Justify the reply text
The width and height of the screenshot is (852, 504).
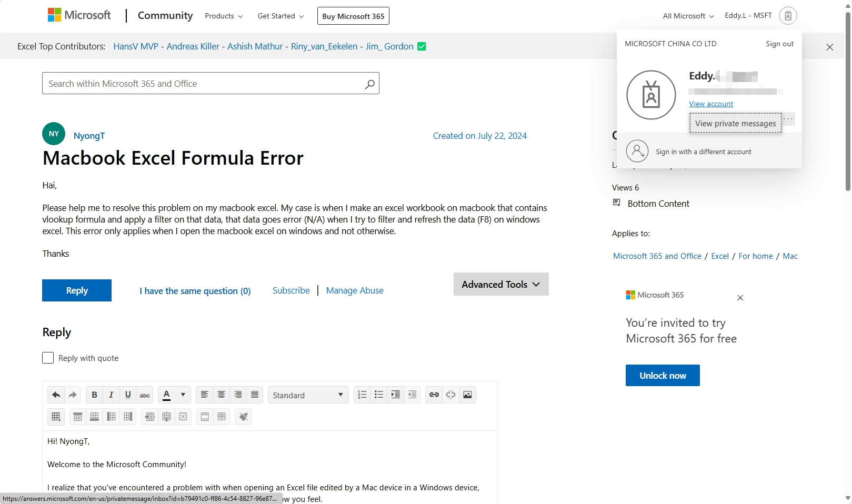tap(255, 395)
